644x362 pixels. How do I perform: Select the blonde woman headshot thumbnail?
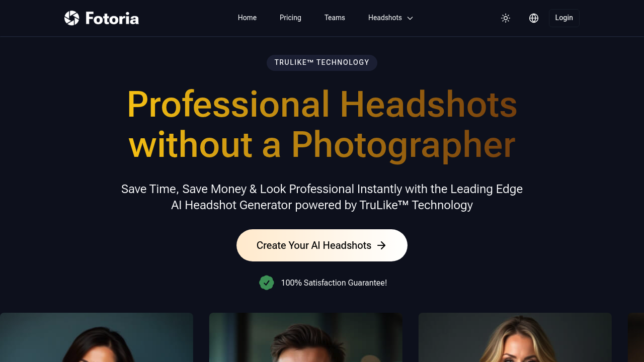coord(515,337)
